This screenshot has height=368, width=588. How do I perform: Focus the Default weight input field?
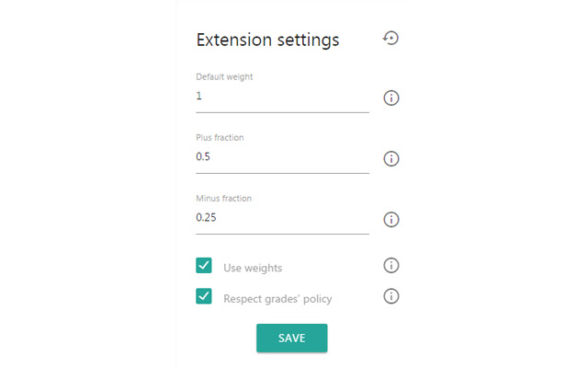pos(282,96)
